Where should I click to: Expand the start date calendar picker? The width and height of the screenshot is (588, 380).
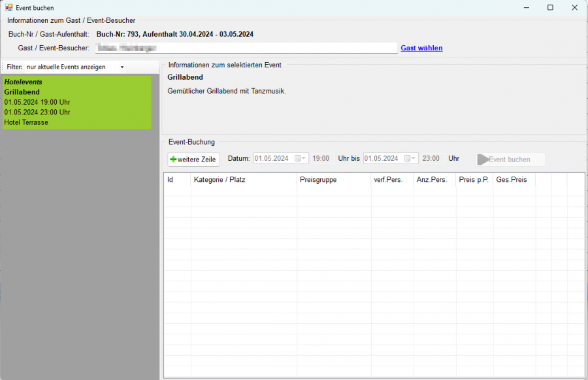tap(301, 159)
